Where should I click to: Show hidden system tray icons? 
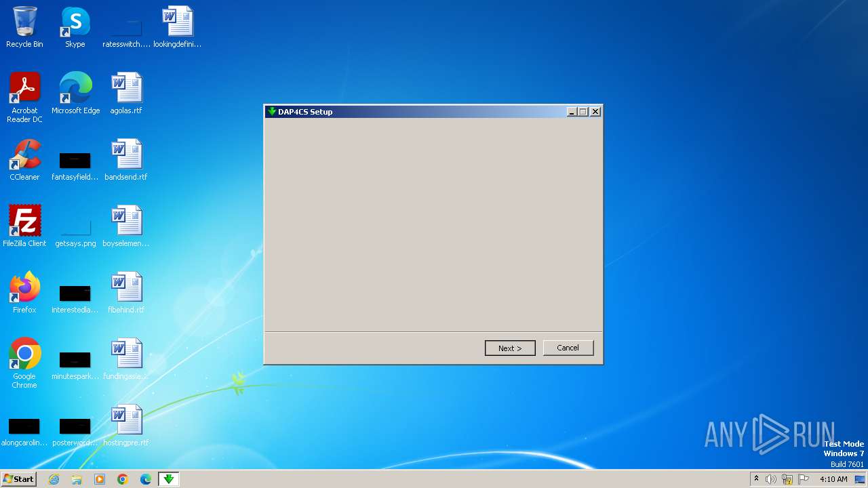756,479
